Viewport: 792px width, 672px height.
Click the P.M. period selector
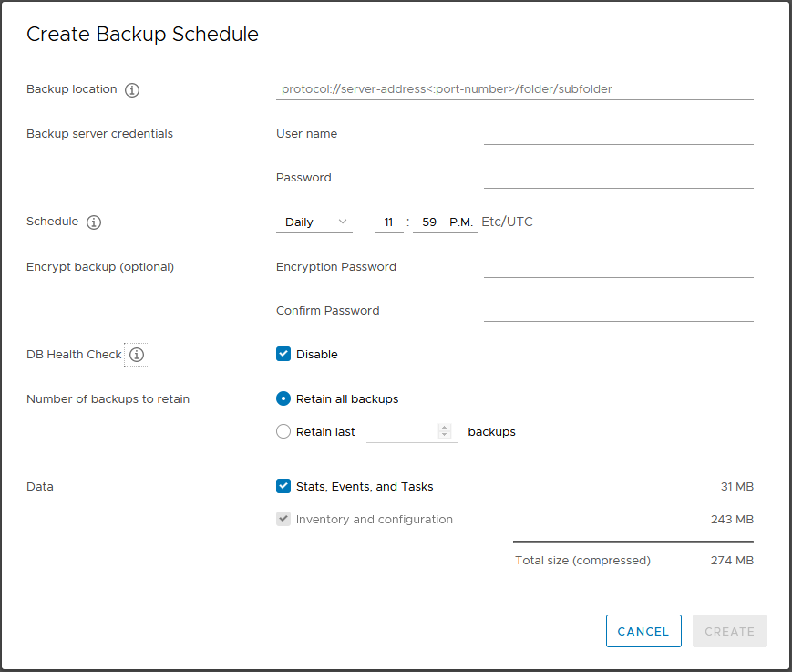461,222
